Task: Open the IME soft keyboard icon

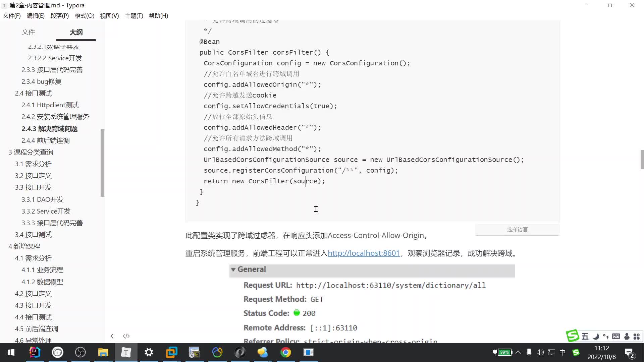Action: [616, 336]
